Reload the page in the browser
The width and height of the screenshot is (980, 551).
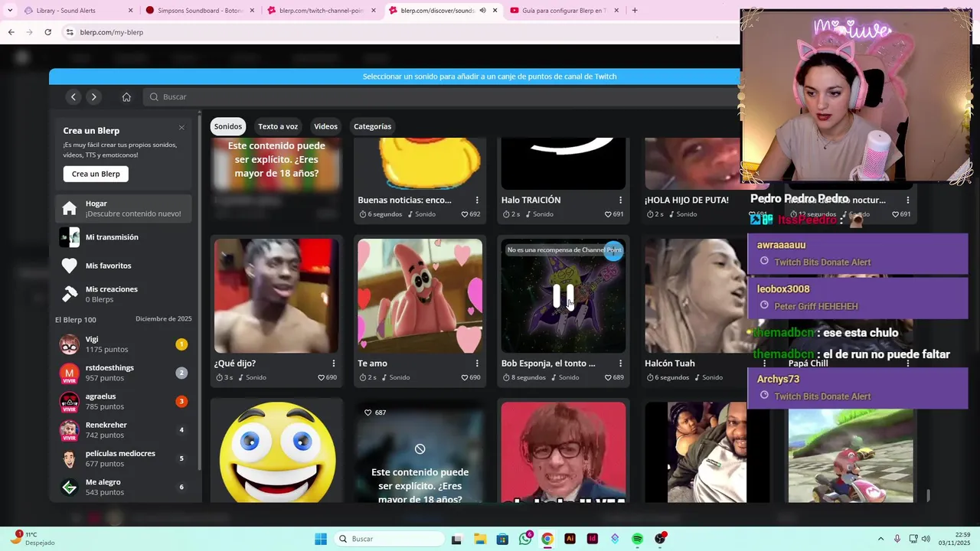47,32
